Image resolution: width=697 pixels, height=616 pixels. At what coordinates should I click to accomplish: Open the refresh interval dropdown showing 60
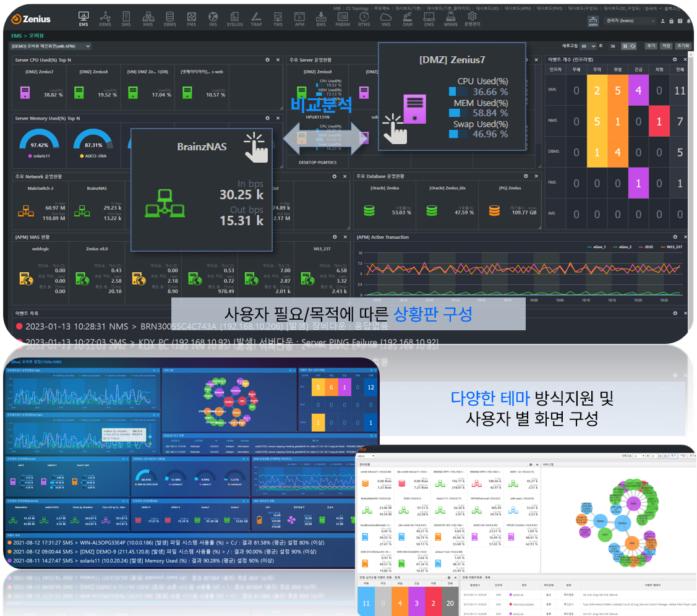(x=588, y=46)
